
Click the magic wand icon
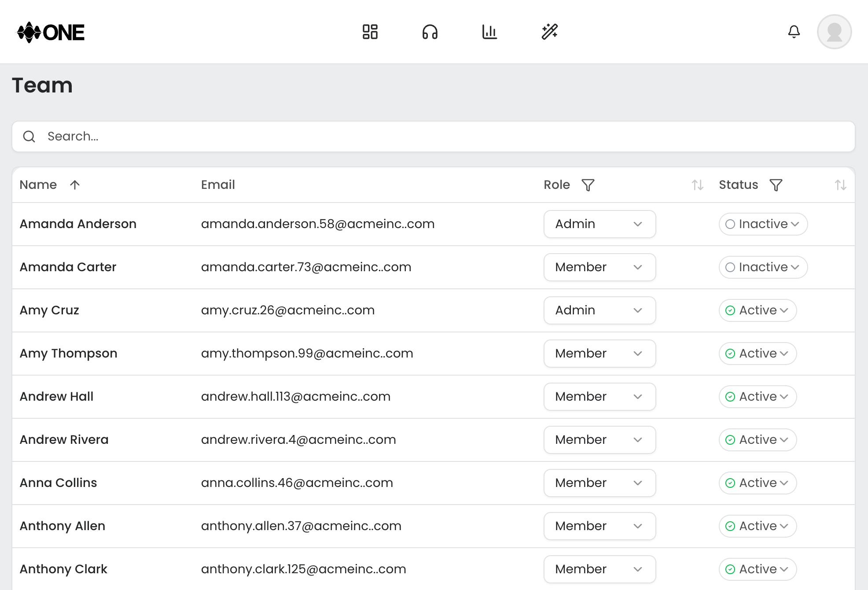(x=549, y=32)
